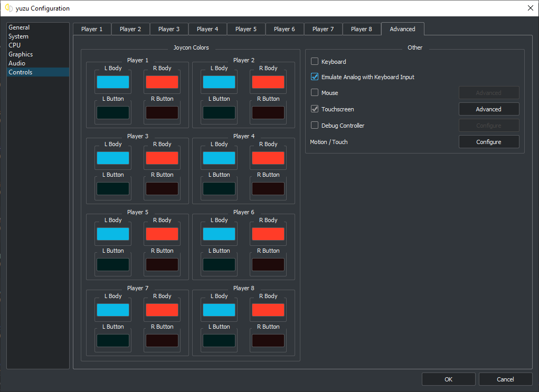Toggle the Mouse checkbox
Viewport: 539px width, 392px height.
point(315,93)
